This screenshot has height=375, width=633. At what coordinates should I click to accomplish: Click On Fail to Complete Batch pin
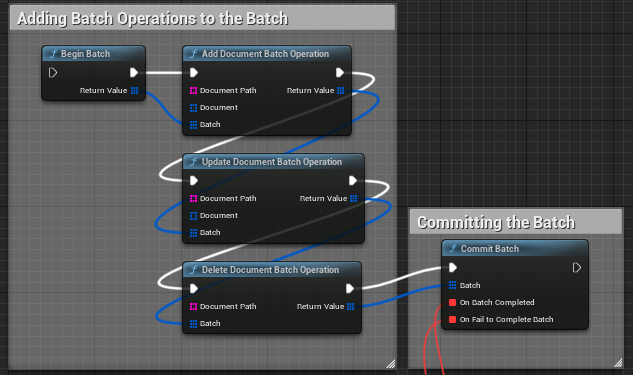click(453, 319)
